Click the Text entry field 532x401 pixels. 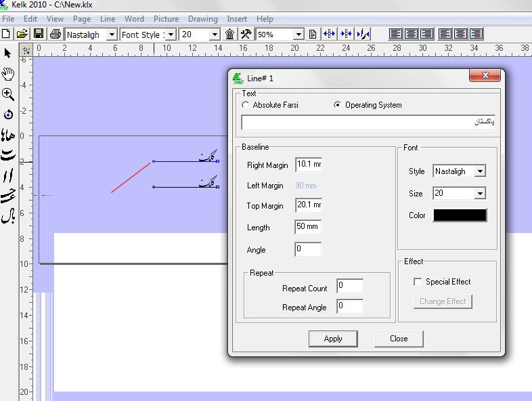point(368,122)
